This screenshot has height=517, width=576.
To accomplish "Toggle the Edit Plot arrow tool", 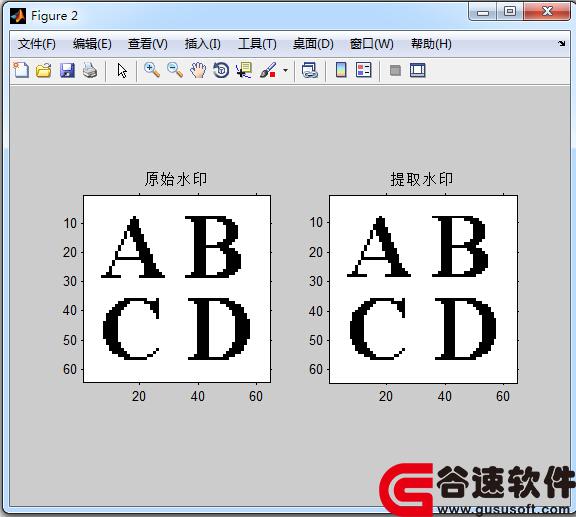I will pyautogui.click(x=122, y=70).
